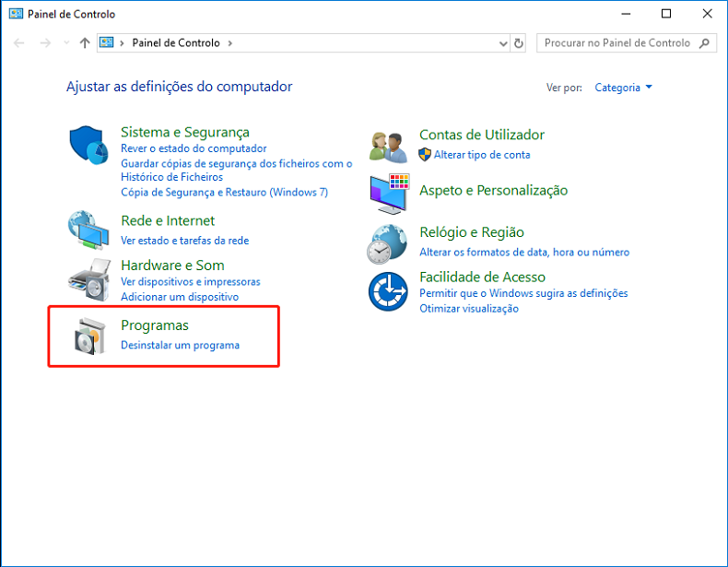Image resolution: width=728 pixels, height=567 pixels.
Task: Open recent locations dropdown arrow
Action: tap(66, 43)
